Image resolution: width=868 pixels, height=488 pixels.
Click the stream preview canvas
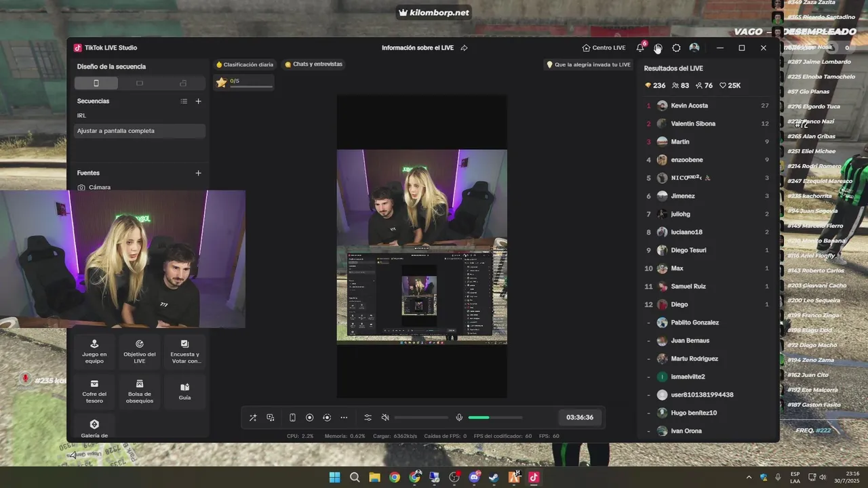point(422,247)
